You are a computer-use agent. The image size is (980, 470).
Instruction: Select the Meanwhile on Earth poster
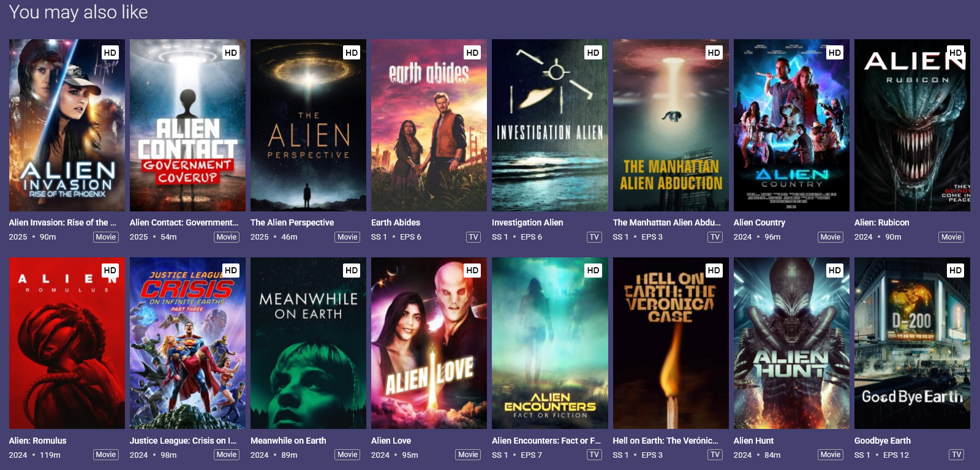[x=308, y=343]
